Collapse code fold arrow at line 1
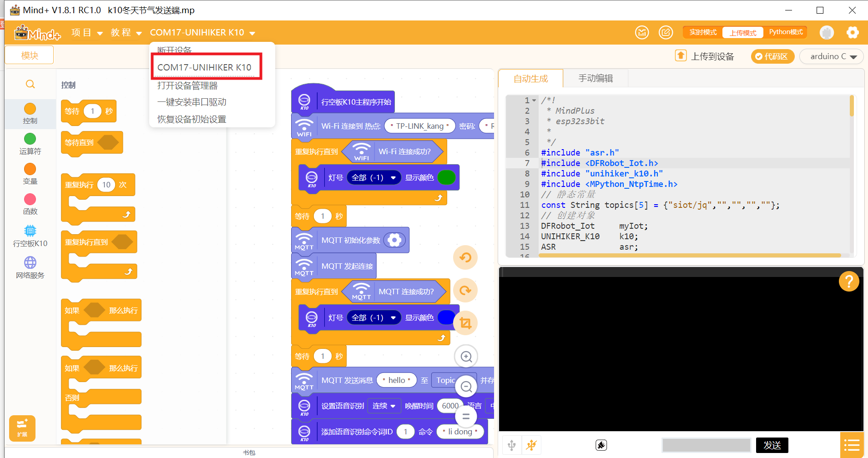This screenshot has height=458, width=868. [x=535, y=101]
